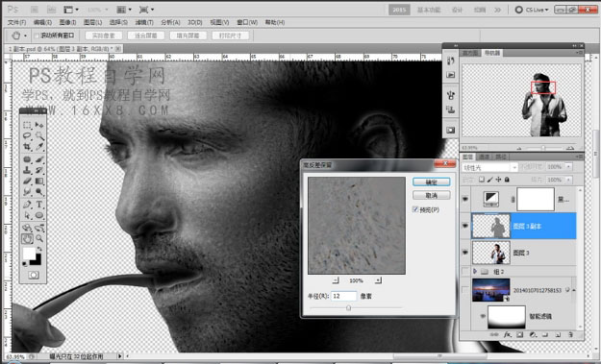
Task: Select the Blur tool
Action: (27, 192)
